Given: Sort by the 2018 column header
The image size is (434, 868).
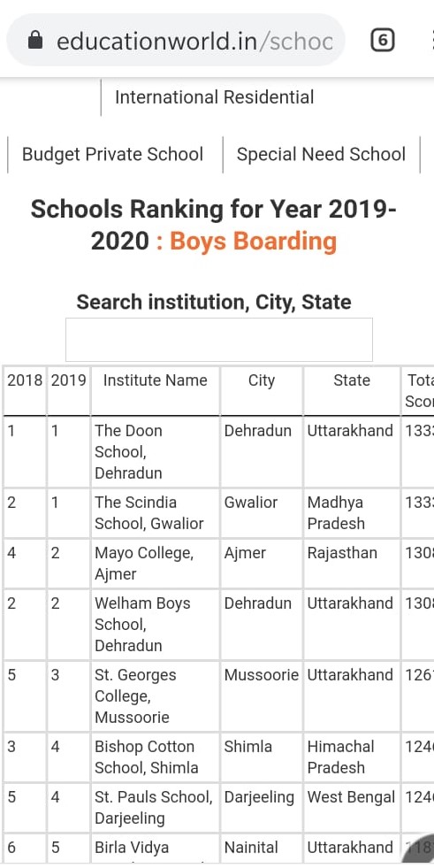Looking at the screenshot, I should 25,380.
